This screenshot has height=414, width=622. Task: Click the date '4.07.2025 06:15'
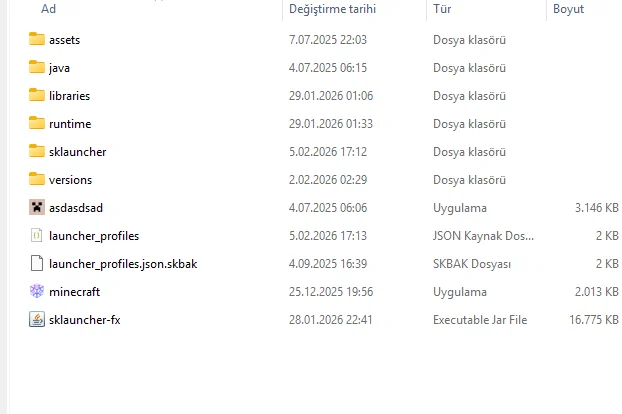(x=328, y=68)
